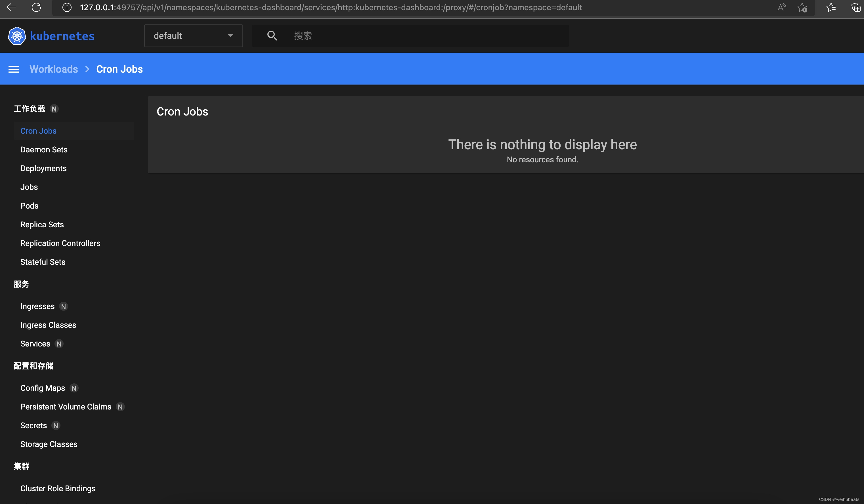The image size is (864, 504).
Task: Click the Cron Jobs breadcrumb
Action: (119, 69)
